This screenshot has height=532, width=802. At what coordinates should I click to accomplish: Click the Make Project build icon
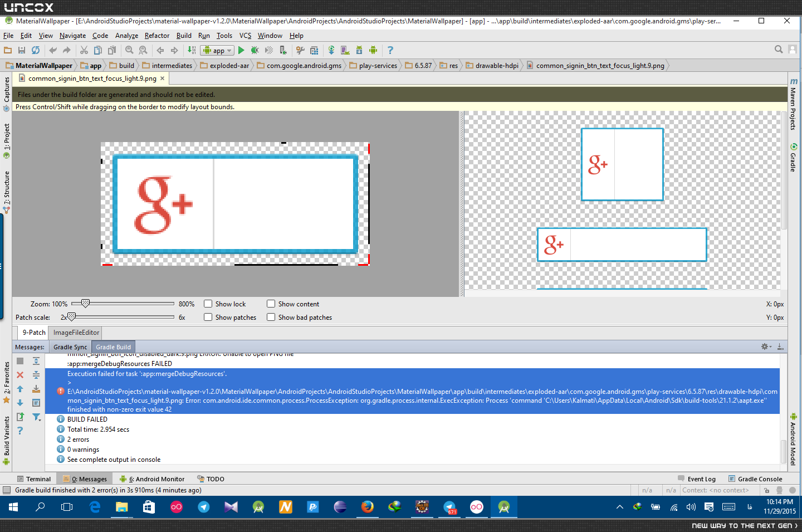pos(192,50)
